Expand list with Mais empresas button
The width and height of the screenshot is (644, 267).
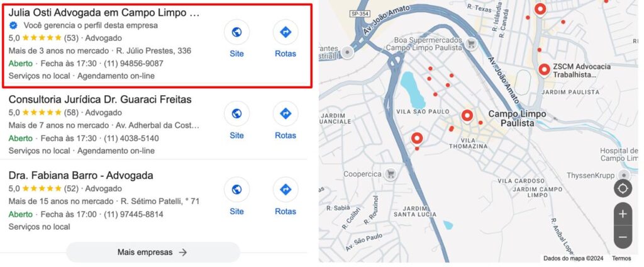[153, 252]
